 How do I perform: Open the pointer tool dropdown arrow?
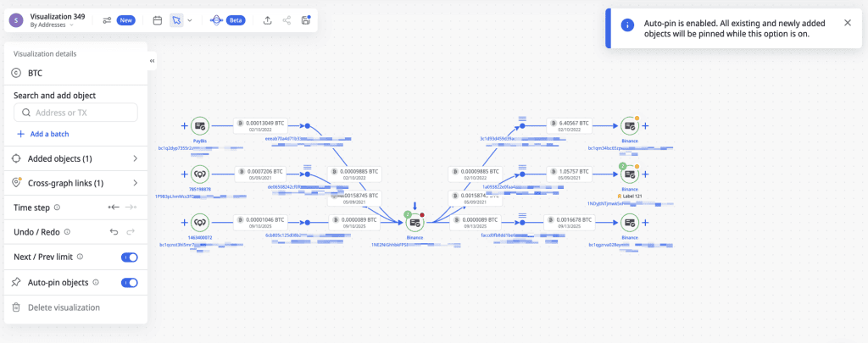point(190,20)
